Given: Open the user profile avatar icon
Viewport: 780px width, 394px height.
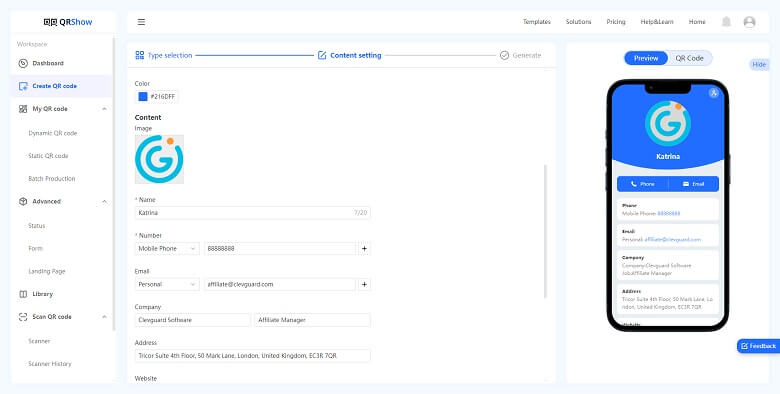Looking at the screenshot, I should (x=749, y=21).
